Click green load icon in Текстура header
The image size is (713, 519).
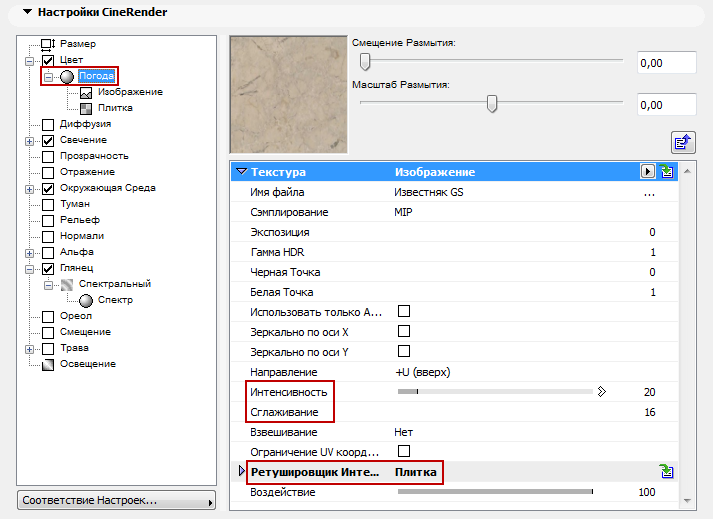(667, 171)
